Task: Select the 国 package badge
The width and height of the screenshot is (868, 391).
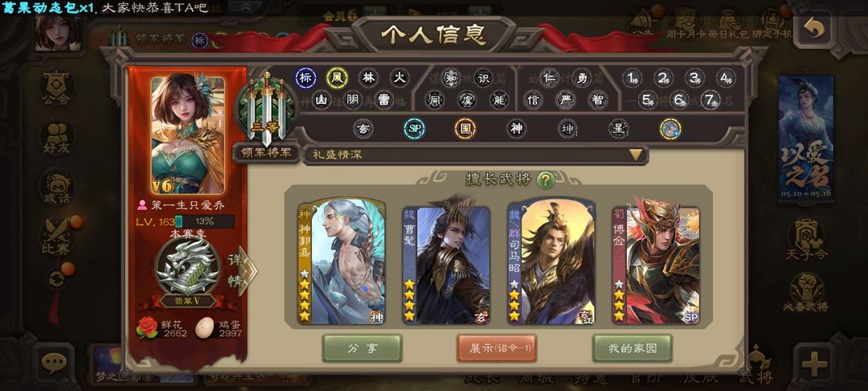Action: [465, 129]
